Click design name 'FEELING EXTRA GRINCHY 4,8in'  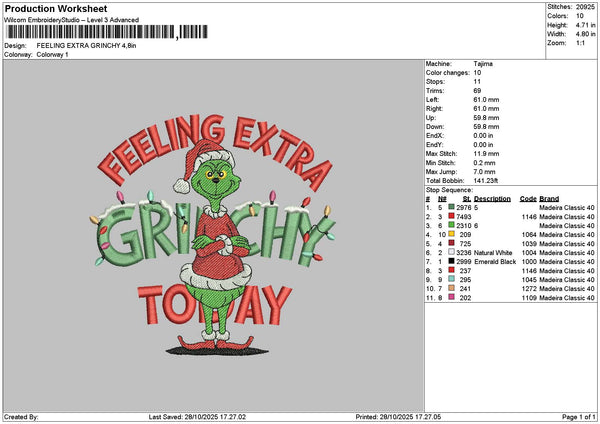coord(86,46)
